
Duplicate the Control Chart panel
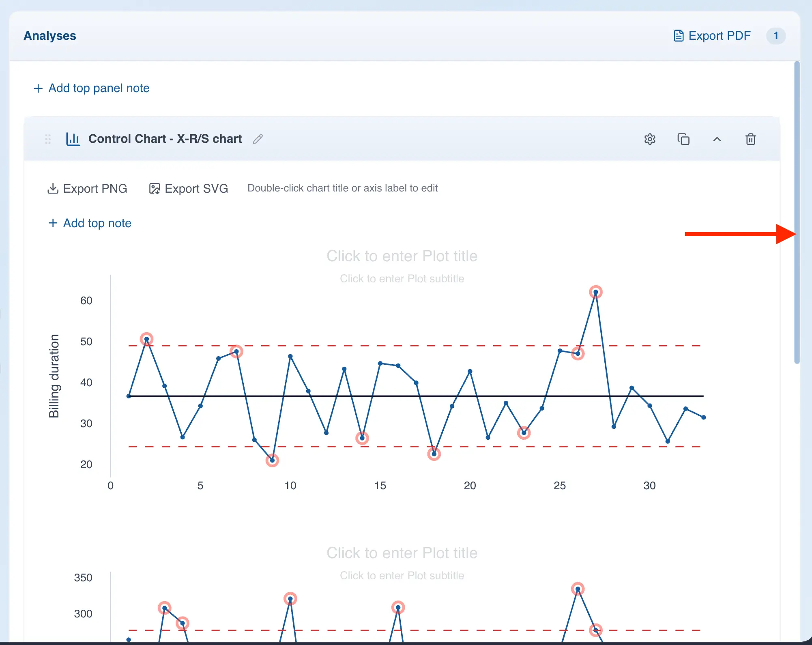coord(683,139)
